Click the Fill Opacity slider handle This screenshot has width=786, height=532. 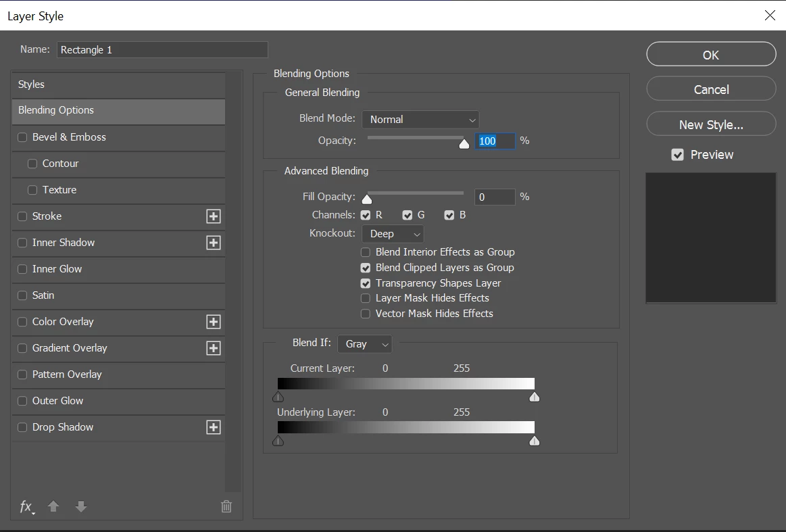tap(367, 199)
